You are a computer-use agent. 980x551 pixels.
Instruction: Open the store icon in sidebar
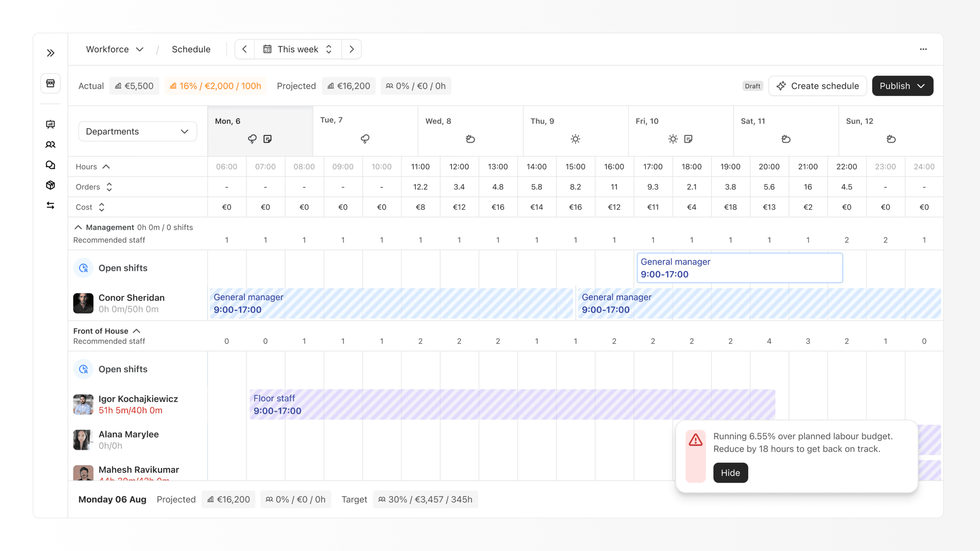click(x=51, y=84)
